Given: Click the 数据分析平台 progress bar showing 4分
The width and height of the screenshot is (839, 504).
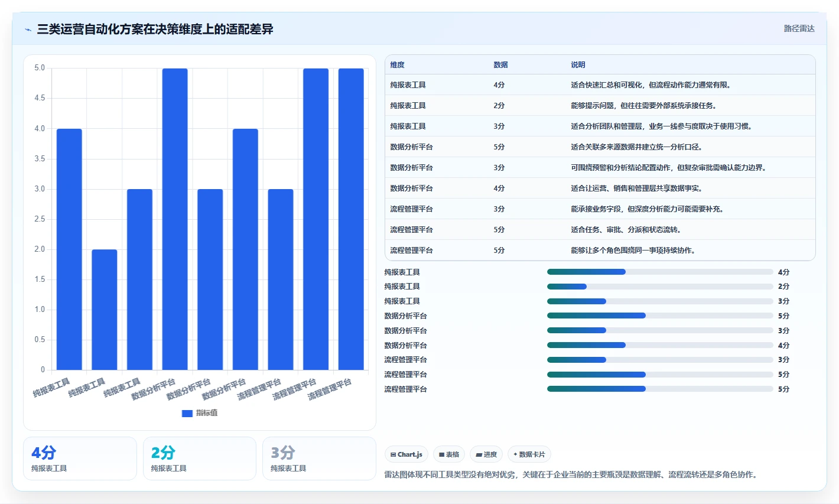Looking at the screenshot, I should [660, 345].
